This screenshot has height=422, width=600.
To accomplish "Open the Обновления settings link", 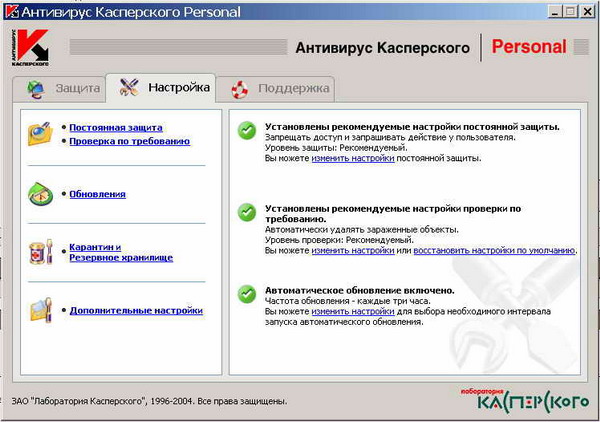I will point(98,194).
